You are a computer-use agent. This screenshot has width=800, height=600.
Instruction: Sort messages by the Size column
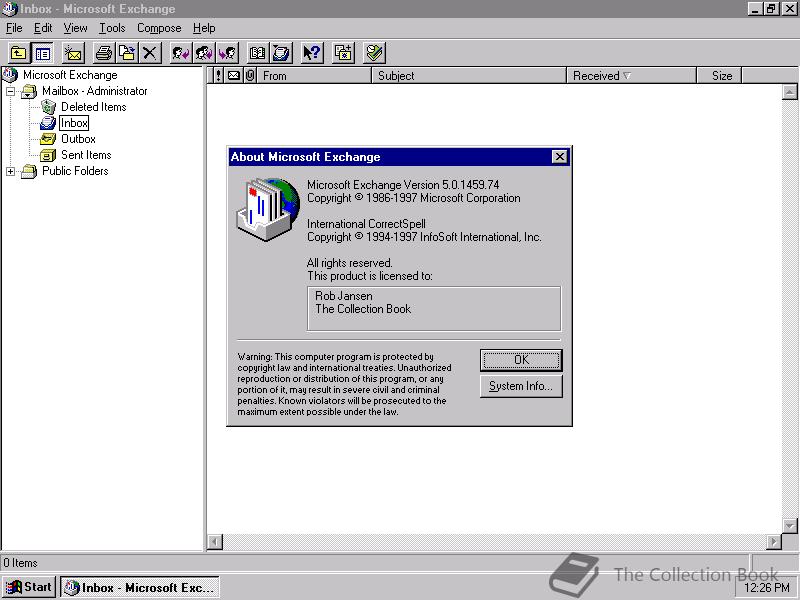[x=719, y=76]
